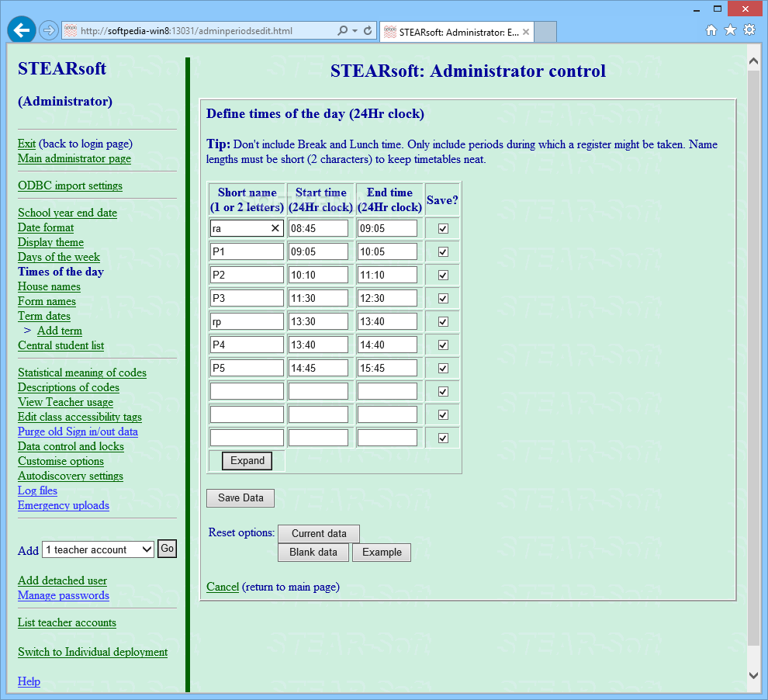768x700 pixels.
Task: Open Descriptions of codes link
Action: click(x=68, y=387)
